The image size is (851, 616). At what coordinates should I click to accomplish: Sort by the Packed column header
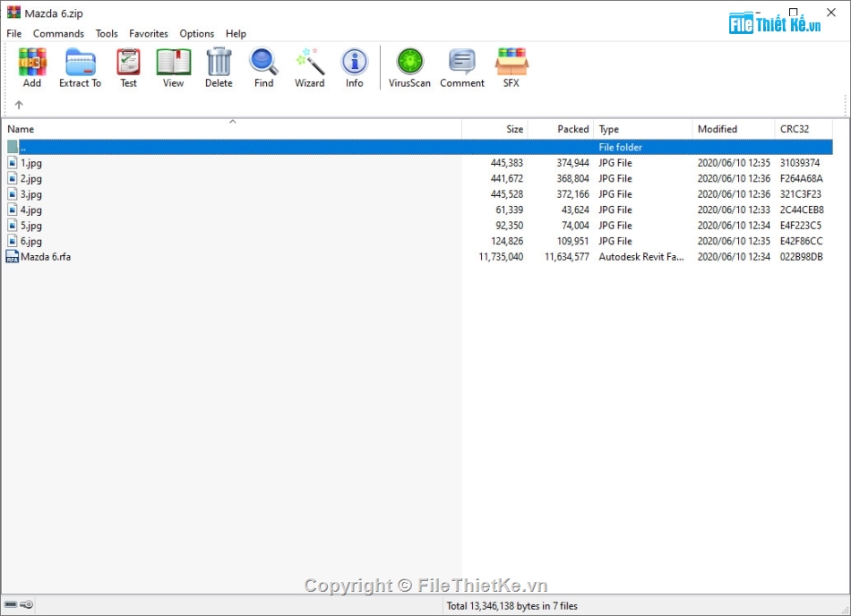click(x=561, y=129)
